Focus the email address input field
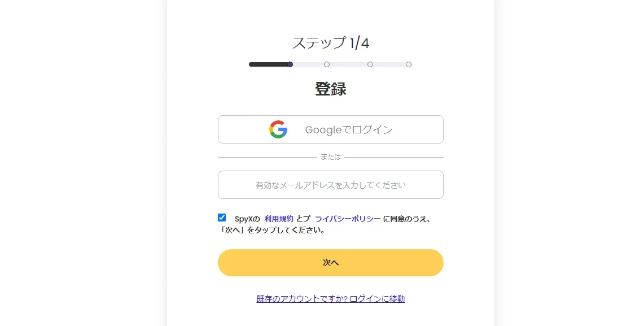644x326 pixels. click(x=330, y=185)
